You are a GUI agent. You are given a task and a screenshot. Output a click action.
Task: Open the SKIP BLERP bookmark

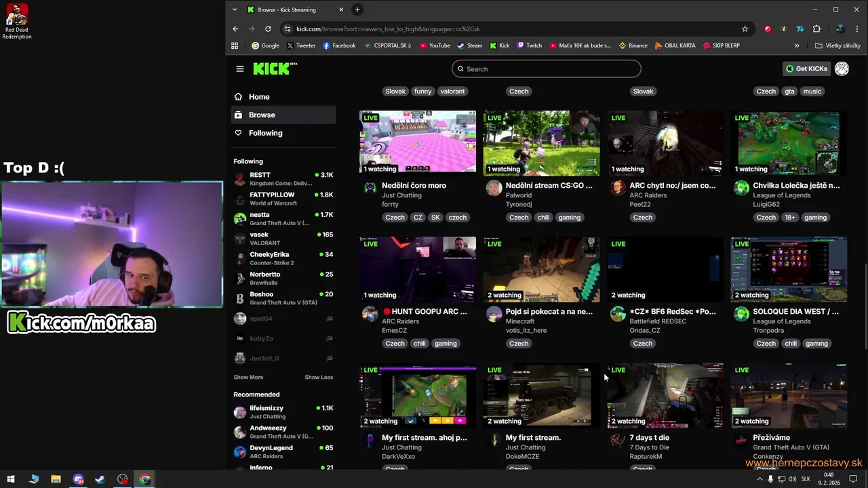pyautogui.click(x=722, y=45)
